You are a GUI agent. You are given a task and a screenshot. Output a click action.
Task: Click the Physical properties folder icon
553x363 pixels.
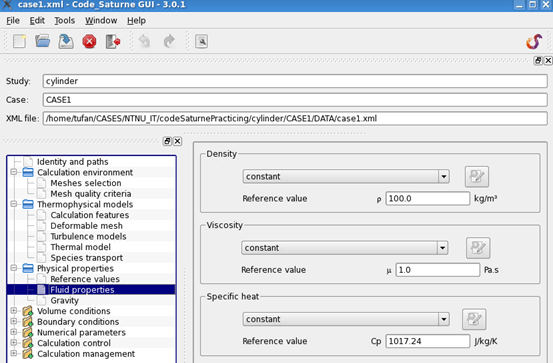(x=28, y=268)
